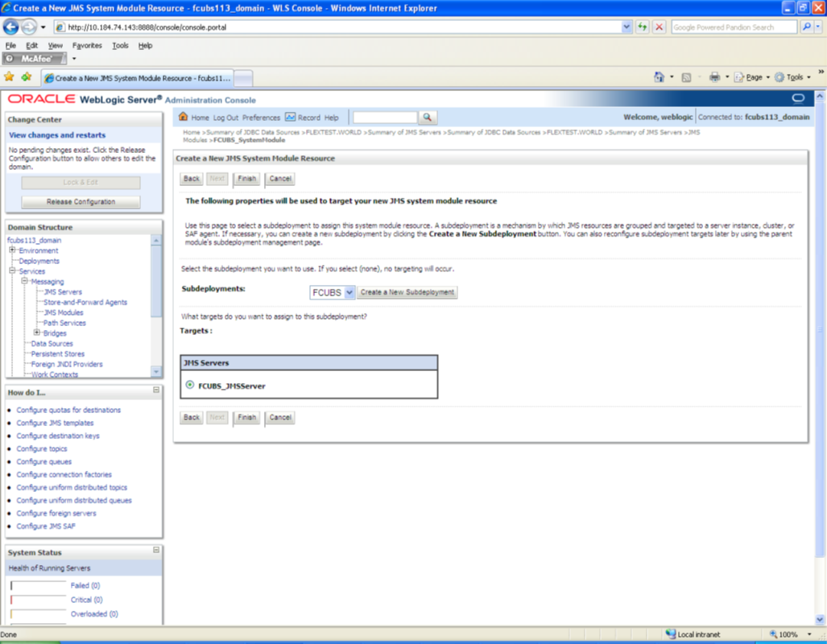The width and height of the screenshot is (827, 644).
Task: Expand the Bridges tree node
Action: (36, 332)
